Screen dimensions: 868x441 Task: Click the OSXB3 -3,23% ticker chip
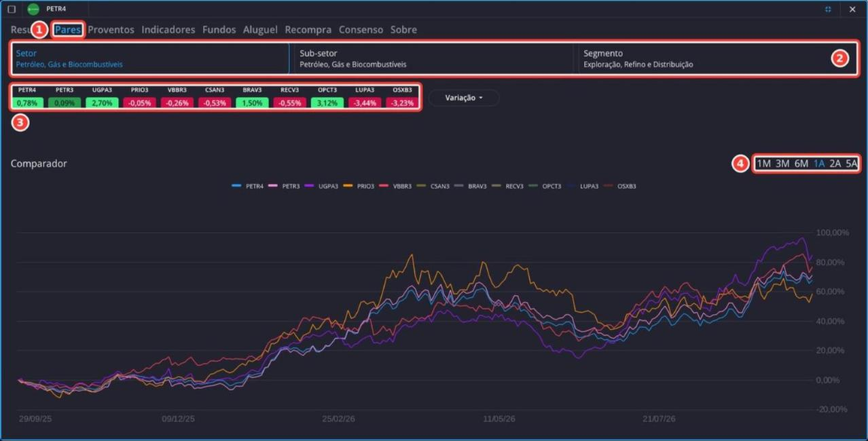coord(402,96)
